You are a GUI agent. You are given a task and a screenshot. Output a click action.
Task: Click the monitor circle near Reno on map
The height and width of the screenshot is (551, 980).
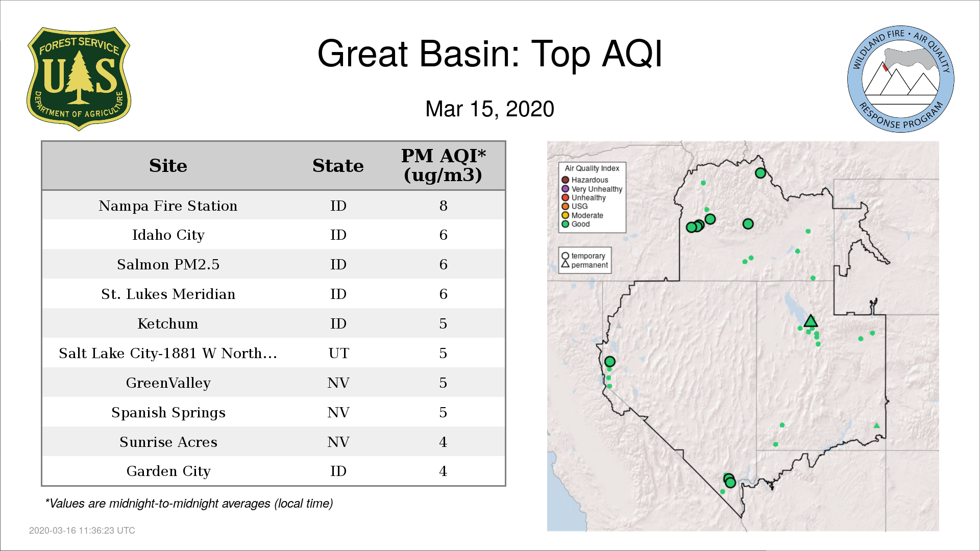tap(609, 362)
